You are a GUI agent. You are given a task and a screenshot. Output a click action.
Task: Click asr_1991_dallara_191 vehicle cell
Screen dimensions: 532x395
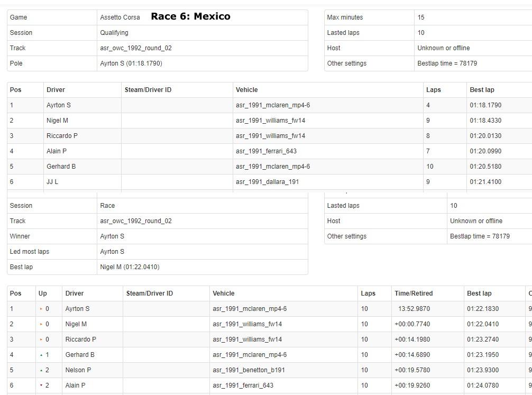(x=266, y=182)
